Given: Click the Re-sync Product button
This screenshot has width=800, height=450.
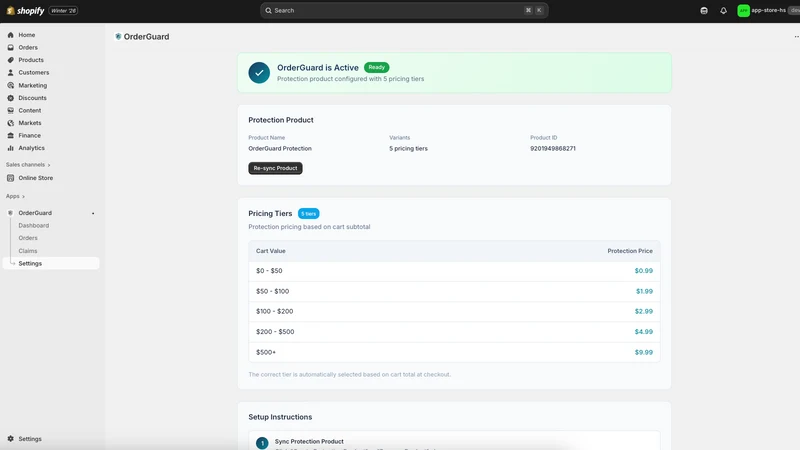Looking at the screenshot, I should click(x=276, y=168).
